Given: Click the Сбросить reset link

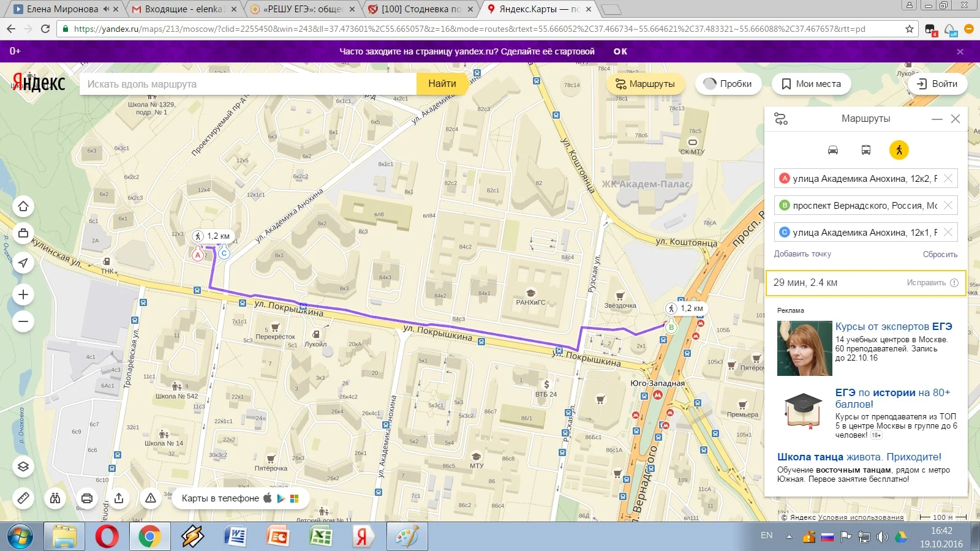Looking at the screenshot, I should click(x=940, y=254).
